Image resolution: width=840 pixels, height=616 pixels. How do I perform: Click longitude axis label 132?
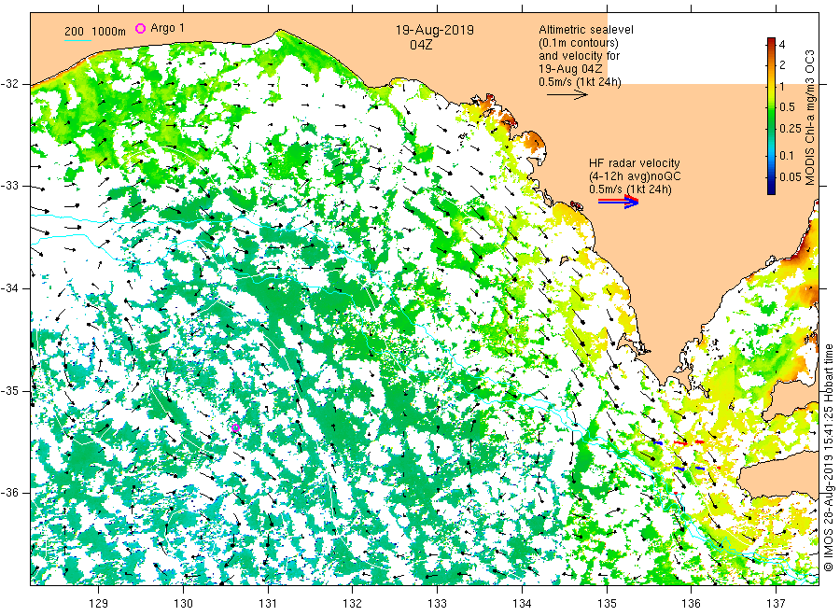[353, 604]
